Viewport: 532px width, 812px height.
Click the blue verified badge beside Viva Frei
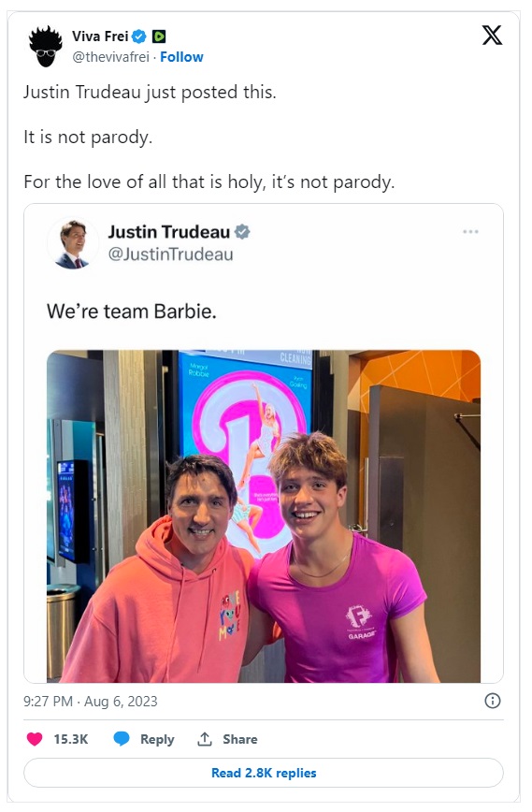point(139,36)
